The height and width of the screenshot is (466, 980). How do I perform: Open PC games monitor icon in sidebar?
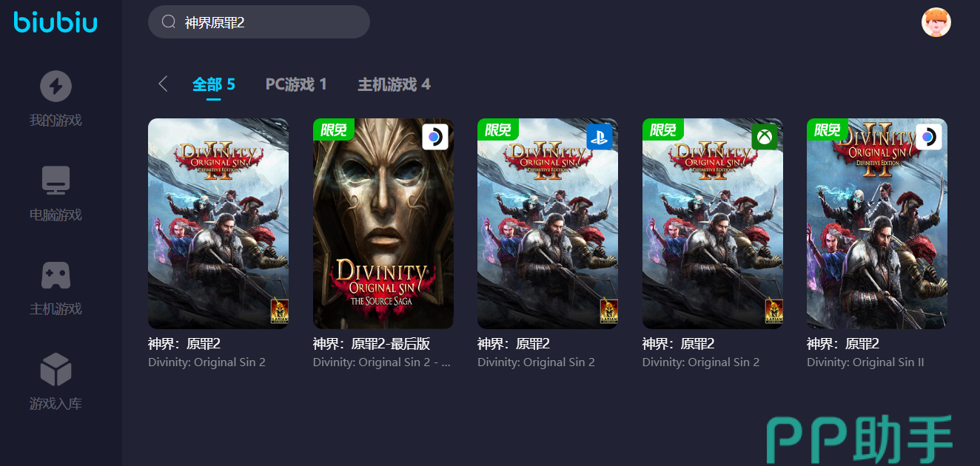click(x=56, y=180)
